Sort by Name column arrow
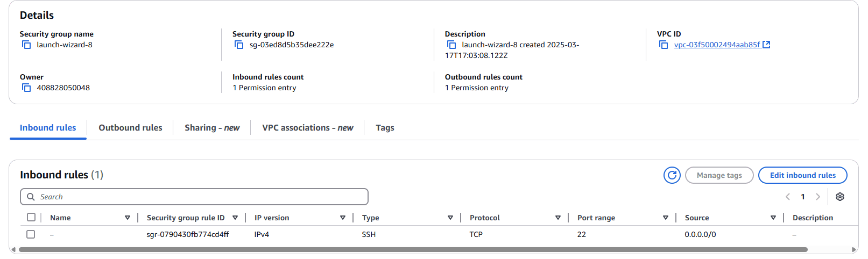Screen dimensions: 868x259 click(x=128, y=218)
